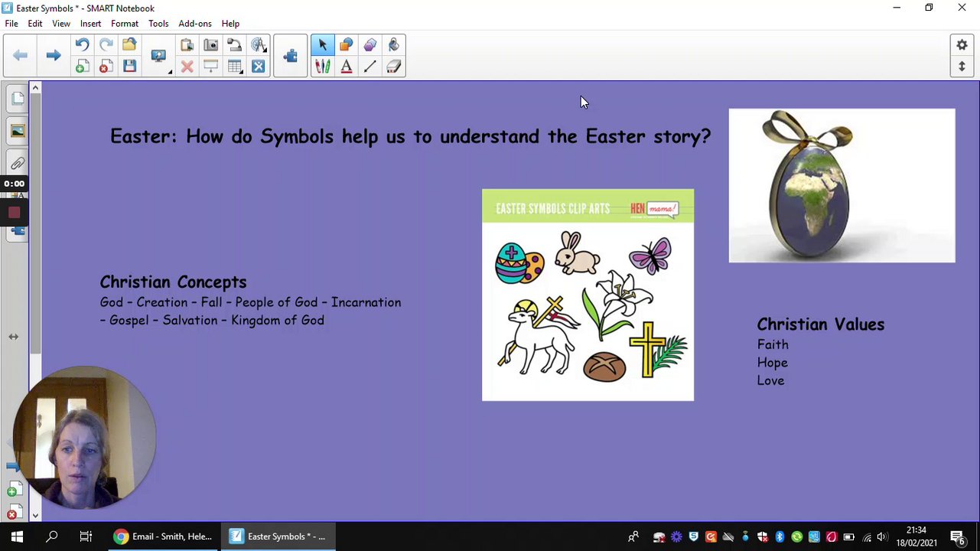Click the word Love
980x551 pixels.
click(770, 381)
